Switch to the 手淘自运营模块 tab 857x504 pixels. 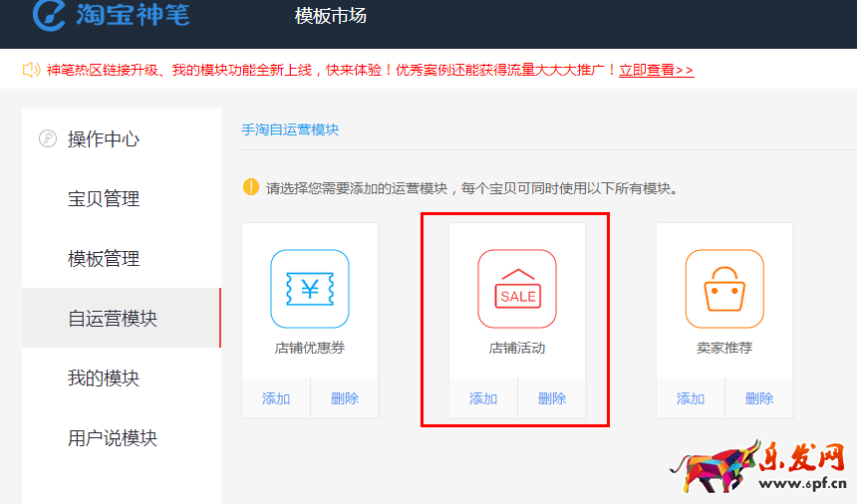[x=290, y=129]
